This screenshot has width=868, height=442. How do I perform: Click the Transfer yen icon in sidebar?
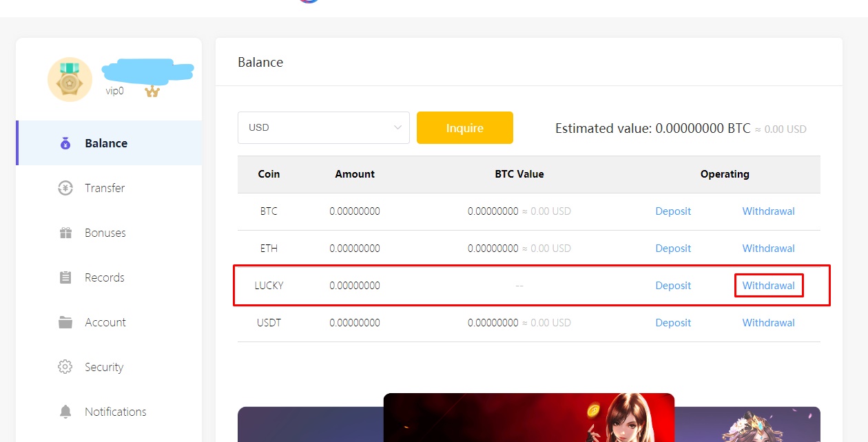coord(65,188)
